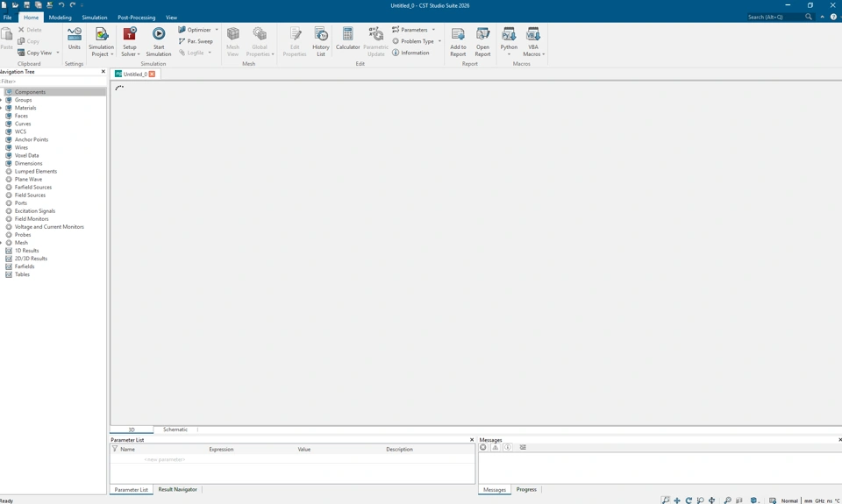
Task: Expand the Mesh tree node
Action: 2,243
